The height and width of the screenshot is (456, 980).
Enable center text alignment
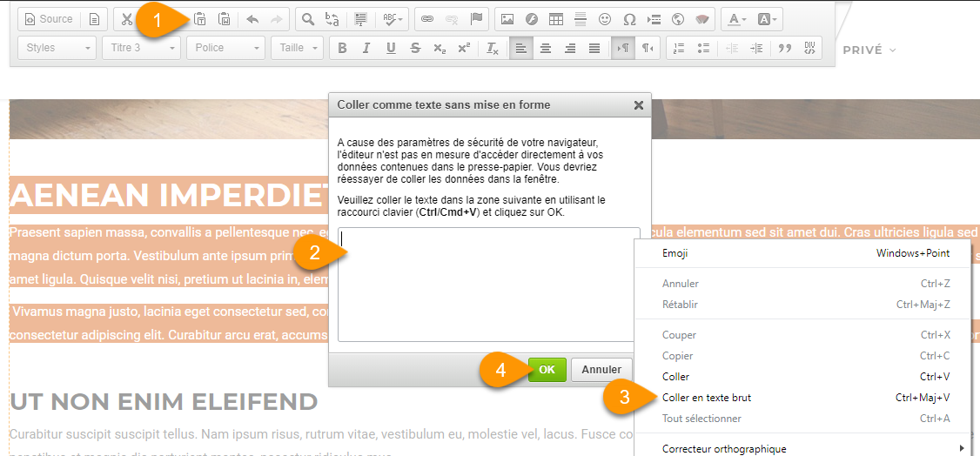coord(546,48)
